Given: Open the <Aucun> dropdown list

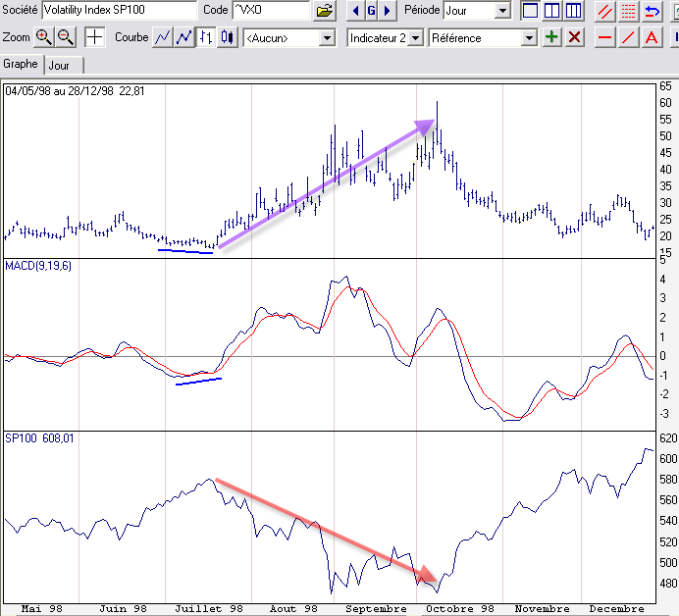Looking at the screenshot, I should 328,38.
